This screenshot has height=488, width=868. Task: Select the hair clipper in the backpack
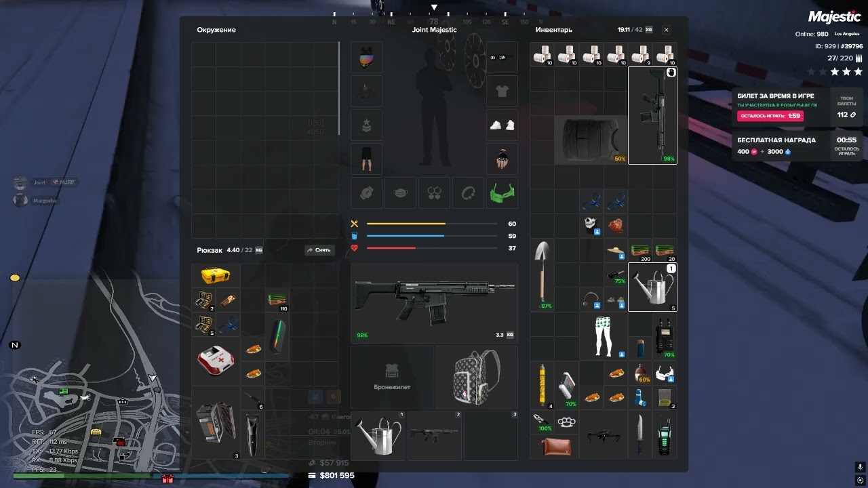pos(252,434)
